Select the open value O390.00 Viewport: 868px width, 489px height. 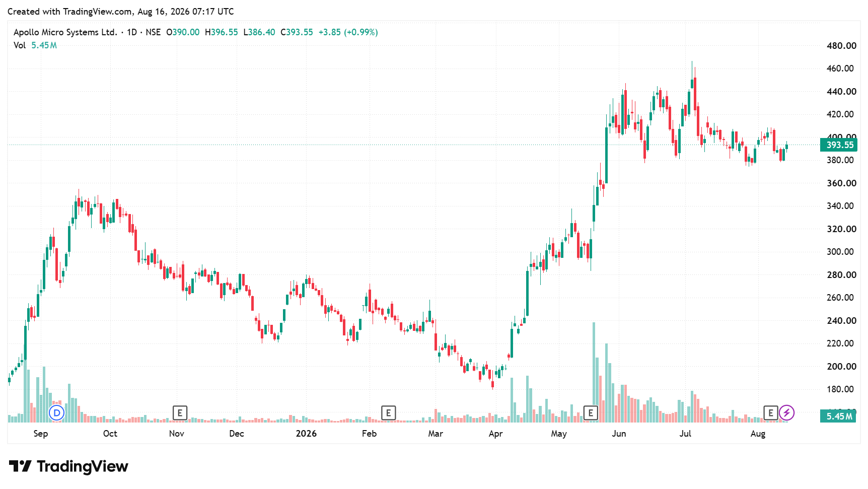pos(183,32)
